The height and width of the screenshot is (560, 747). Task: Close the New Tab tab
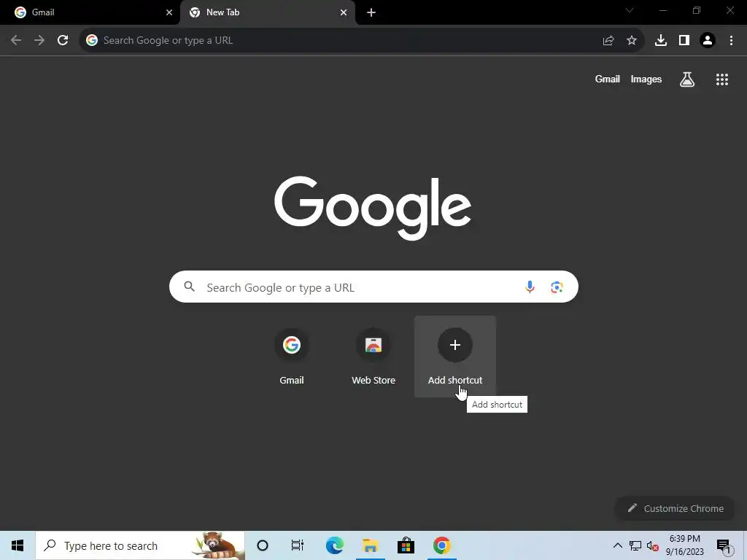344,12
